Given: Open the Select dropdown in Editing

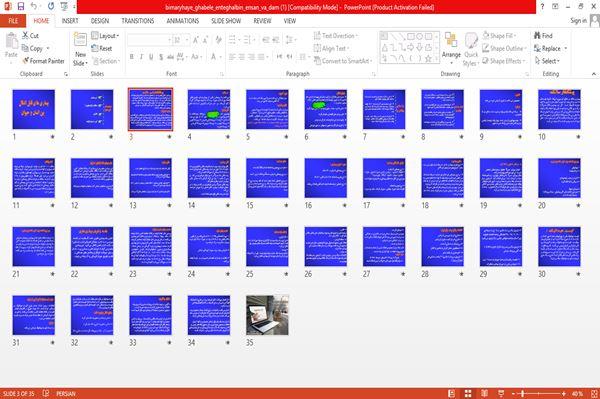Looking at the screenshot, I should click(x=547, y=61).
